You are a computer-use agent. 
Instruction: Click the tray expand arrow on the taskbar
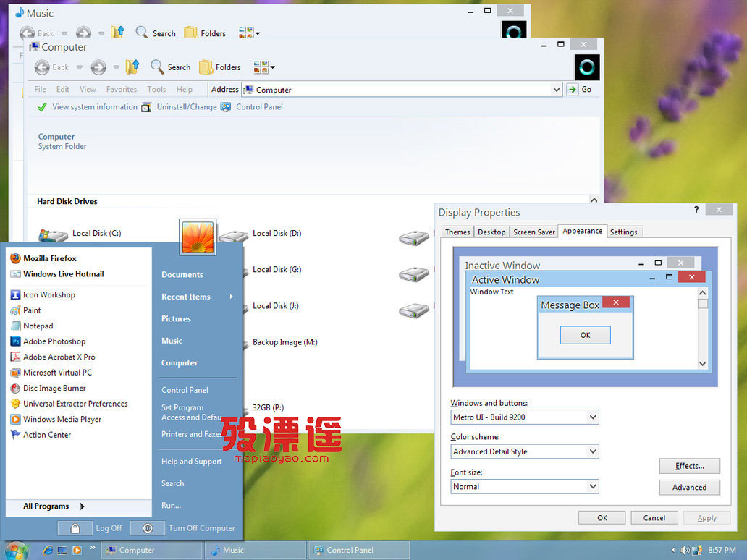673,551
